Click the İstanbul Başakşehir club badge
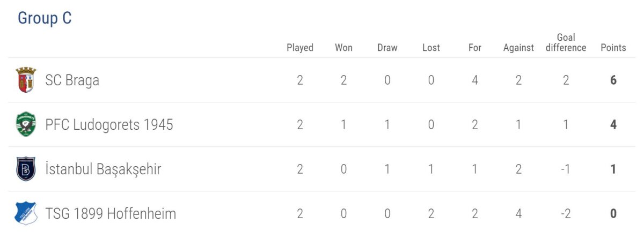 (26, 169)
